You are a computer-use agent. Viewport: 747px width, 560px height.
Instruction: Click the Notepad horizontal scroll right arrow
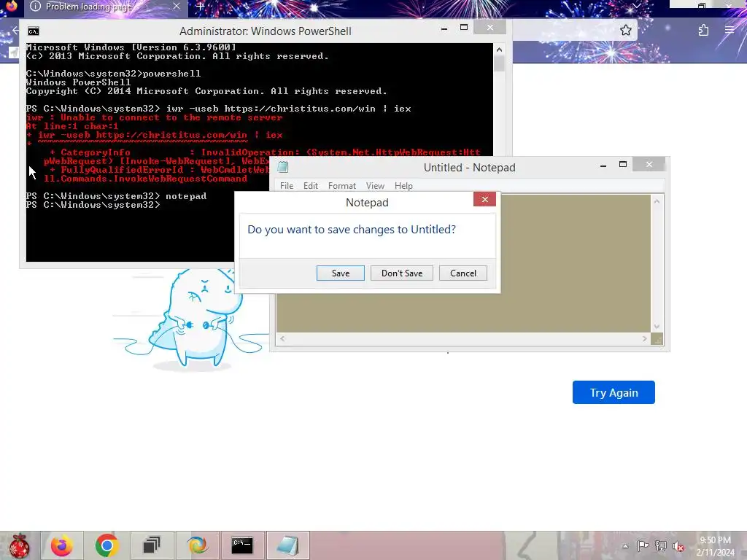(644, 338)
